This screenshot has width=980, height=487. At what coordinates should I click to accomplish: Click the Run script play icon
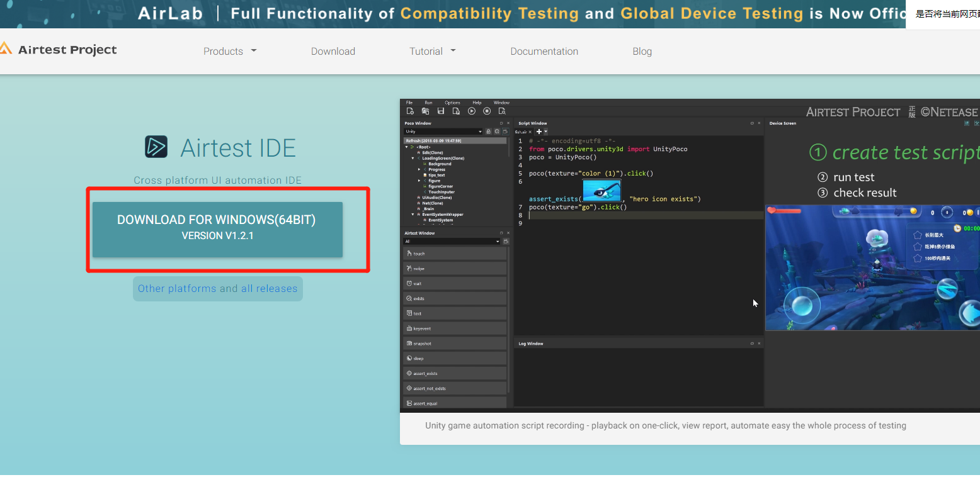click(472, 111)
